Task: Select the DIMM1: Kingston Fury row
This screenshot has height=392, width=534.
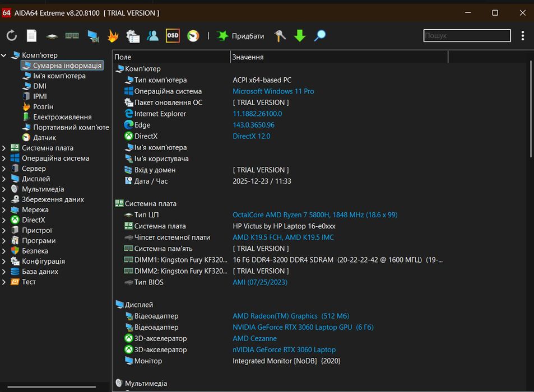Action: click(x=318, y=260)
